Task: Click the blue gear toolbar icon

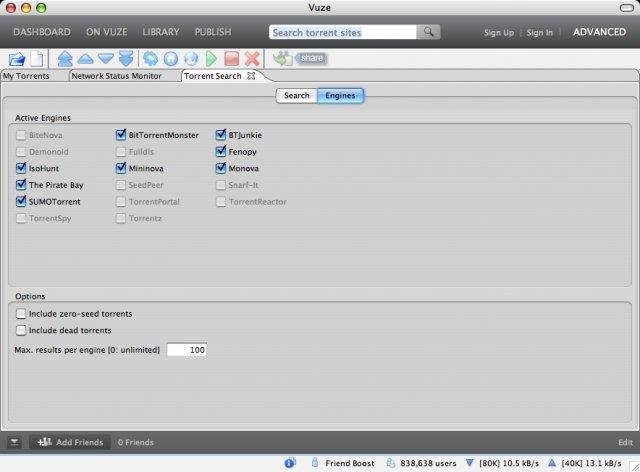Action: pos(151,59)
